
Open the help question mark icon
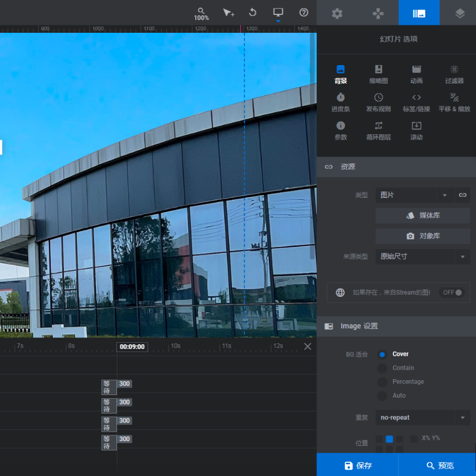[304, 13]
